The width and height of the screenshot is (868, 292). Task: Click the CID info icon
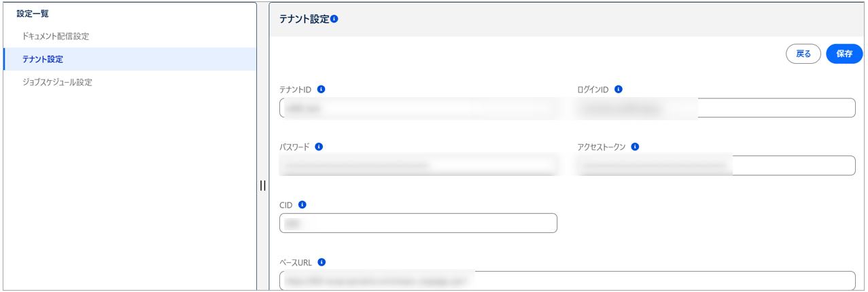(x=302, y=204)
